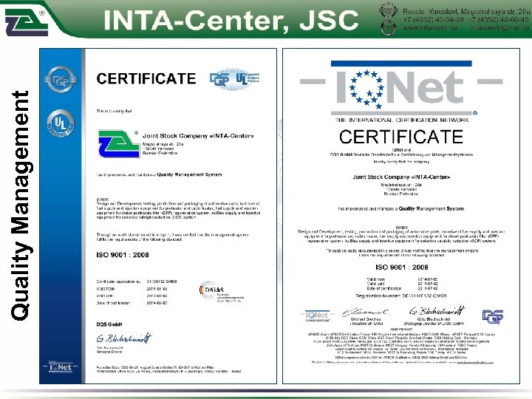Select the company name in the DQS certificate
532x399 pixels.
(198, 136)
